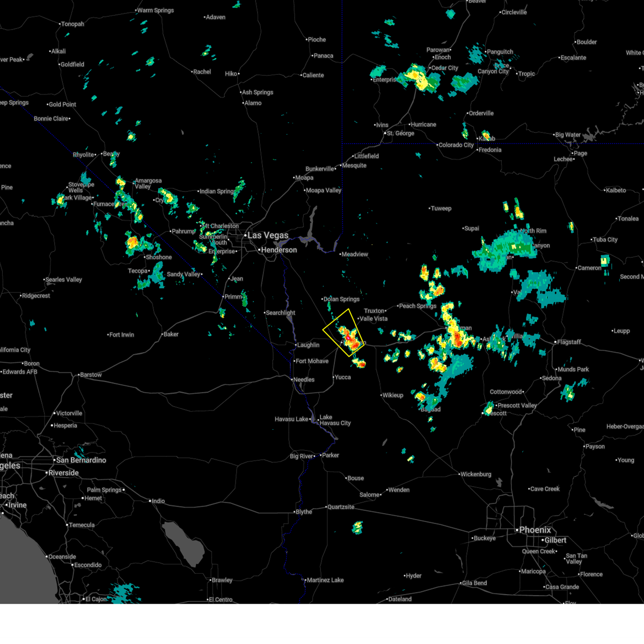Click the Mesquite label
This screenshot has width=644, height=644.
[354, 166]
